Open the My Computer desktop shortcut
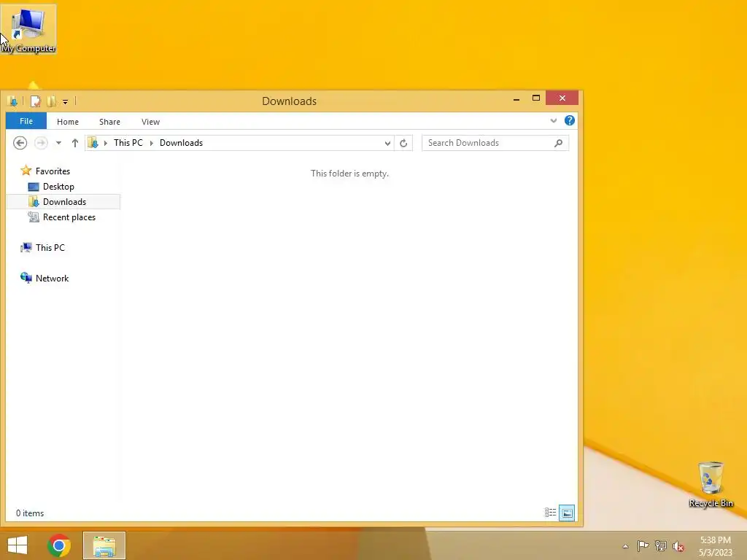This screenshot has width=747, height=560. point(28,29)
